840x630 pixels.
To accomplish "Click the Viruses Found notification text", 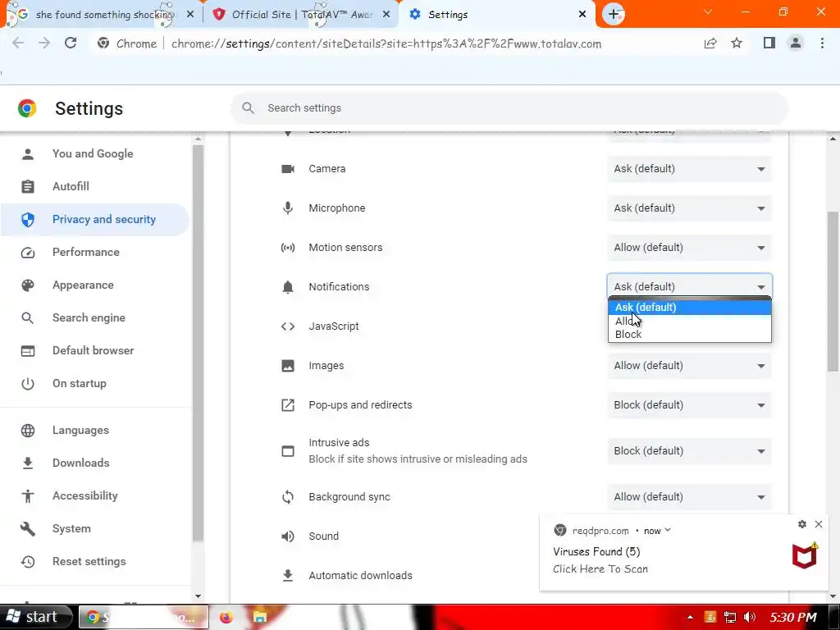I will coord(596,552).
